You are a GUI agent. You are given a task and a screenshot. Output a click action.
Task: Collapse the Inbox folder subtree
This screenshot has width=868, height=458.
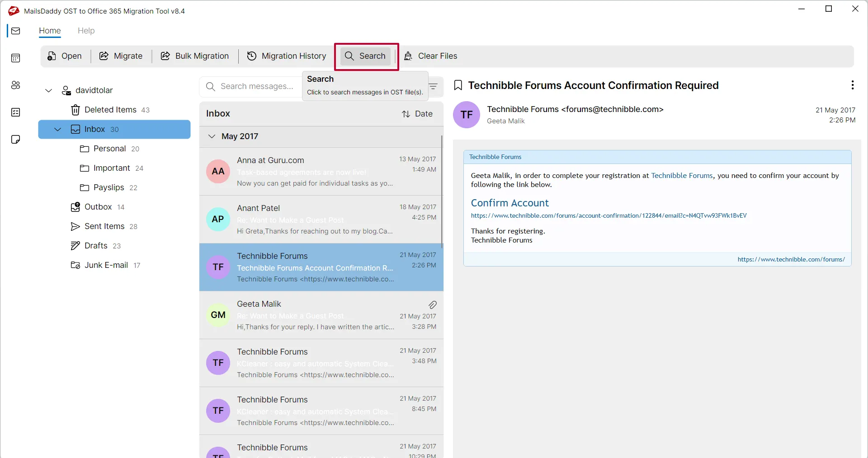pos(58,130)
